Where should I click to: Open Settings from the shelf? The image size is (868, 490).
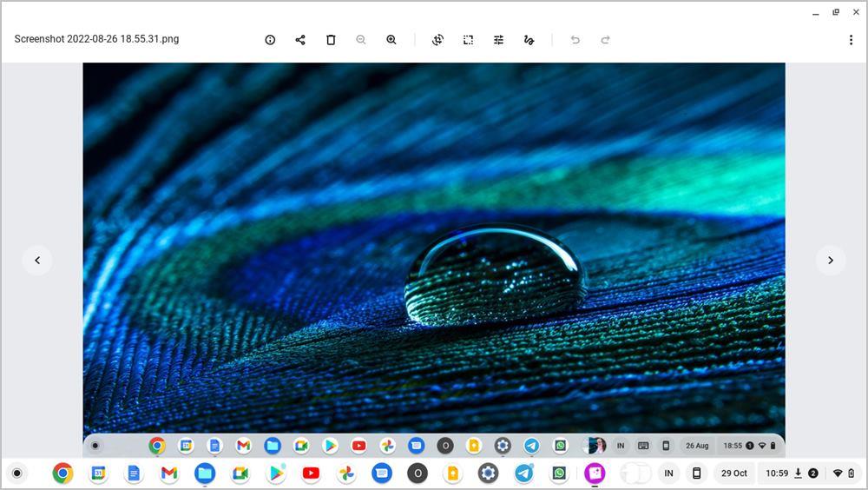click(488, 473)
